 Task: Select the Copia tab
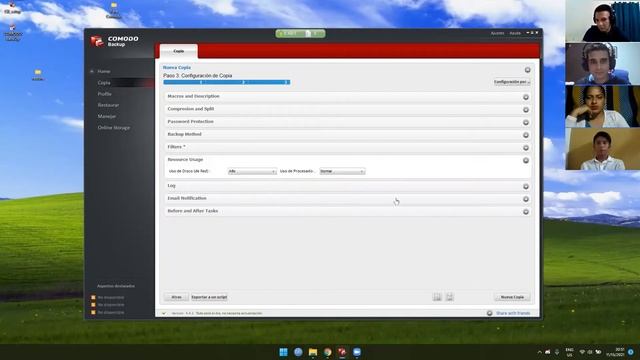[178, 51]
